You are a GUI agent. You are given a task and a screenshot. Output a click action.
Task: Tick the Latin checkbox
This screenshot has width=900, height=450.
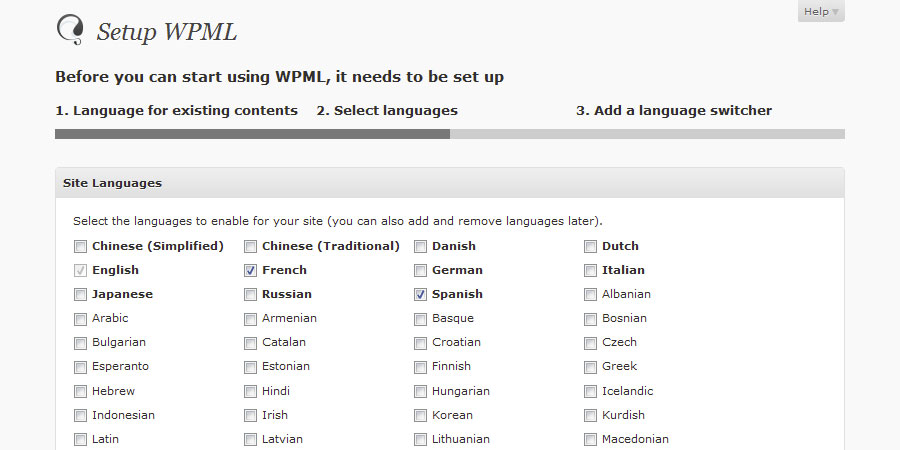[80, 440]
